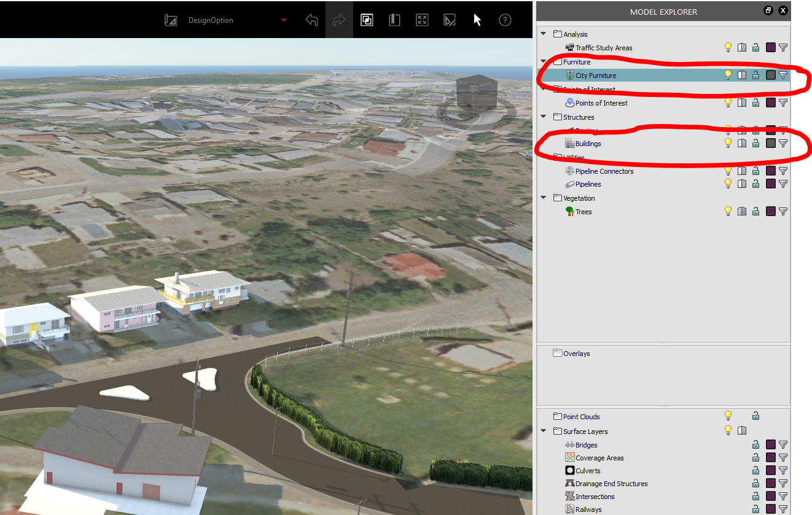Click the detail level icon for Buildings
The image size is (812, 515).
742,143
